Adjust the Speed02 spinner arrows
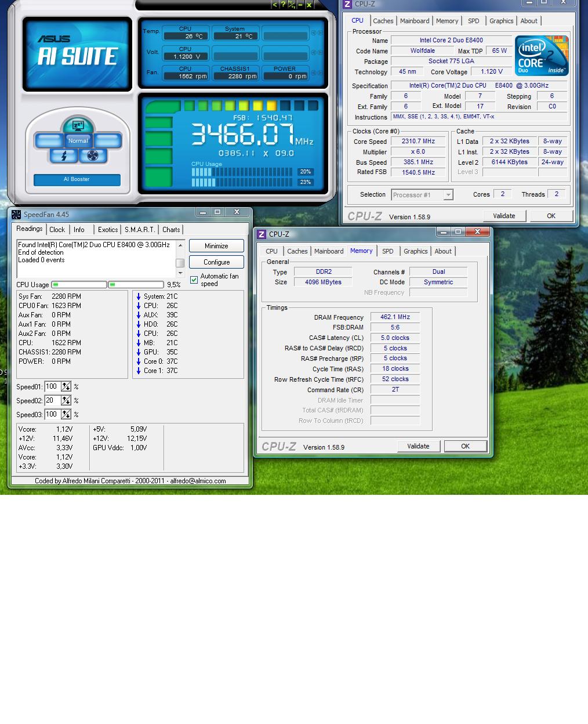The image size is (588, 724). tap(66, 400)
